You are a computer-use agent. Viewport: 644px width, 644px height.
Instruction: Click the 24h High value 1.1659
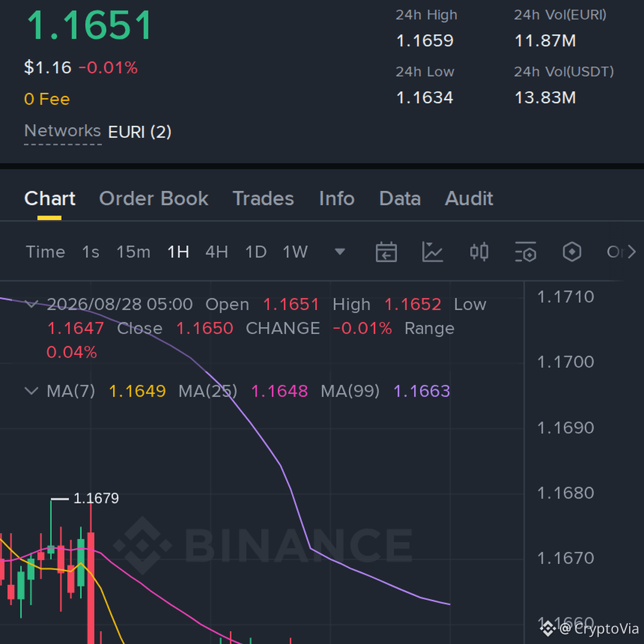pos(425,41)
